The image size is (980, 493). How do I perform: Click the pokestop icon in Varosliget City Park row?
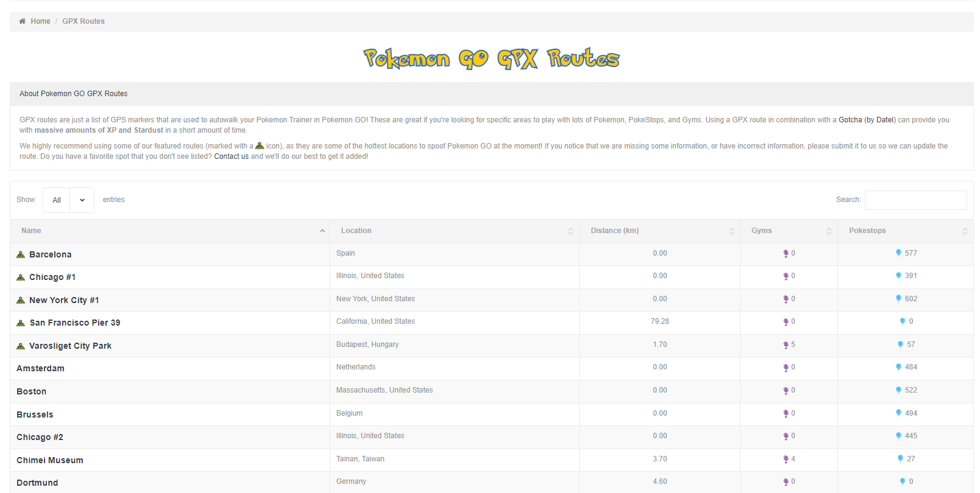tap(900, 344)
